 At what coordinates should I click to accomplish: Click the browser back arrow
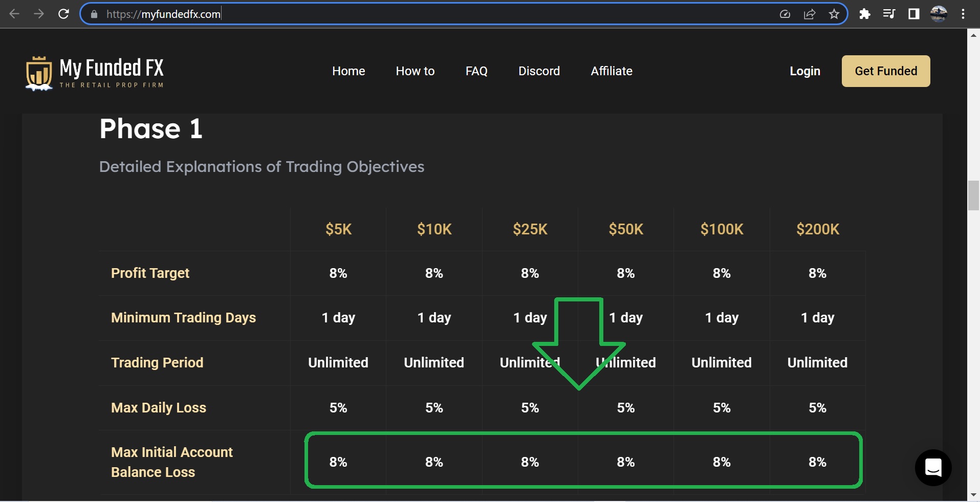[14, 14]
